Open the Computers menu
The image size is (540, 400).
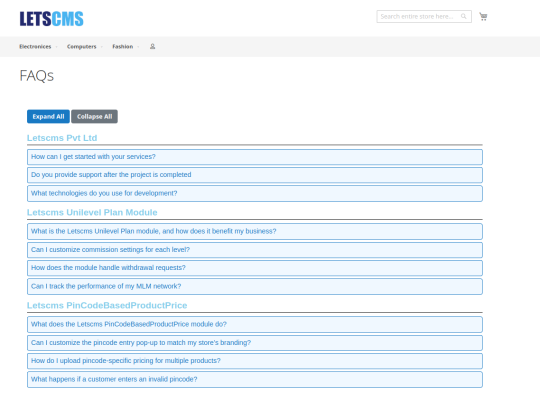pyautogui.click(x=82, y=47)
